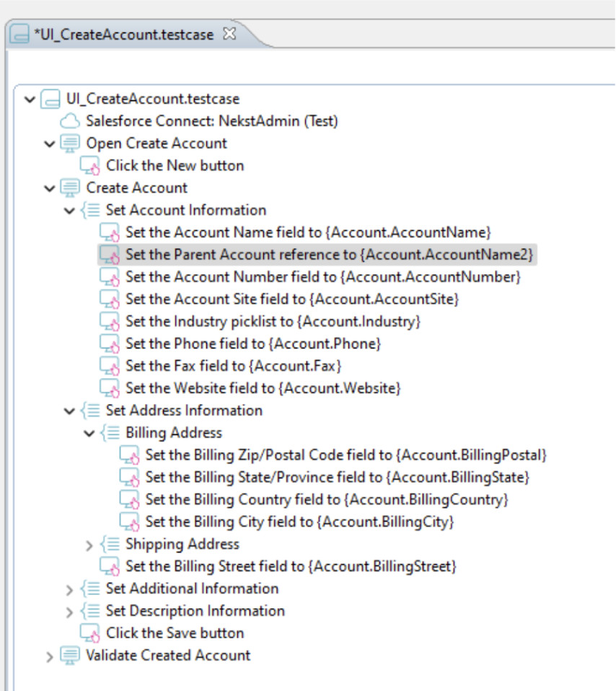This screenshot has width=616, height=691.
Task: Click the Salesforce Connect cloud icon
Action: 69,121
